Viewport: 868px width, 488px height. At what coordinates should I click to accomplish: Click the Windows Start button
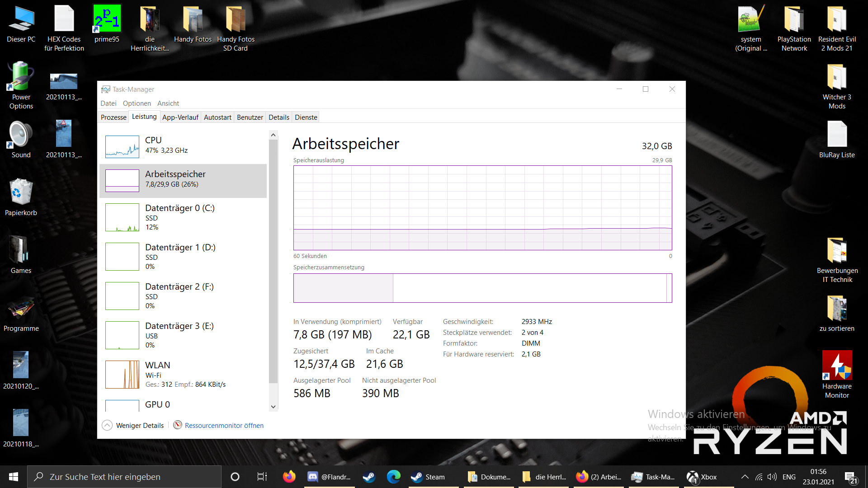(x=14, y=477)
